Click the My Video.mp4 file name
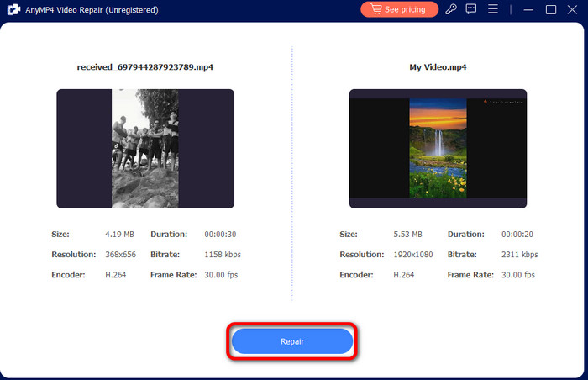The width and height of the screenshot is (588, 380). pyautogui.click(x=438, y=67)
